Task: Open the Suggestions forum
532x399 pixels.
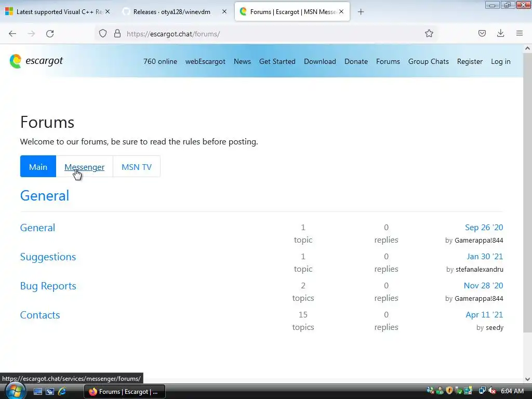Action: pyautogui.click(x=48, y=257)
